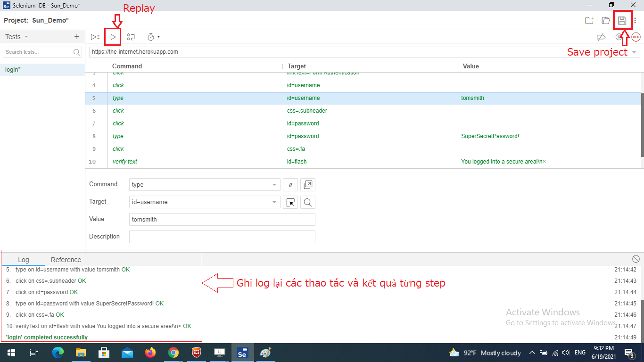Select row 7 click id=password
Screen dimensions: 644x362
[x=363, y=123]
